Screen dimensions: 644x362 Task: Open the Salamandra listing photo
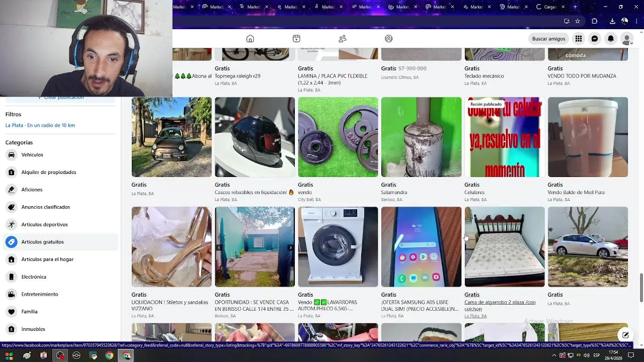pyautogui.click(x=421, y=137)
